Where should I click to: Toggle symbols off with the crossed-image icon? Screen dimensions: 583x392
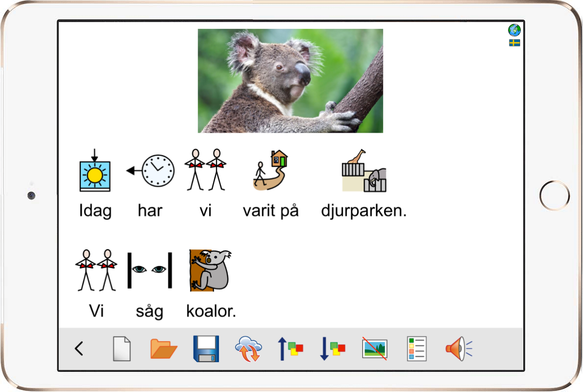(x=375, y=348)
